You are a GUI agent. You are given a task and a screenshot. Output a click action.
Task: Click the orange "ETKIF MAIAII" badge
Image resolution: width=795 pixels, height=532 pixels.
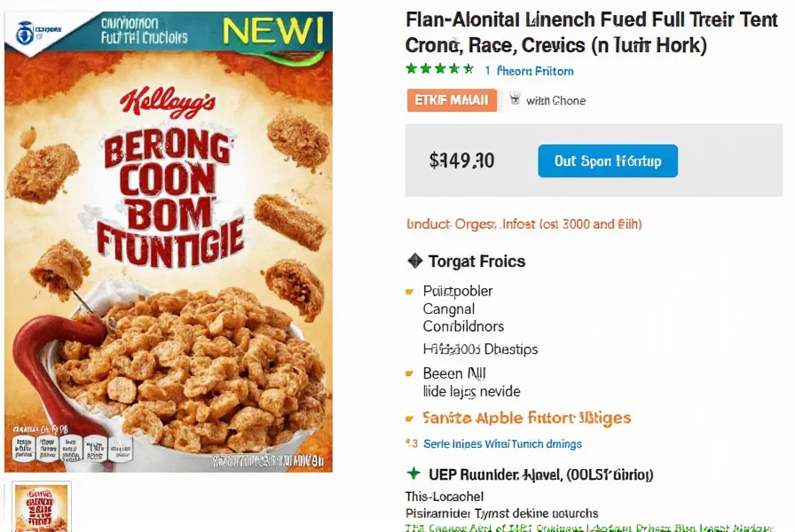point(452,100)
